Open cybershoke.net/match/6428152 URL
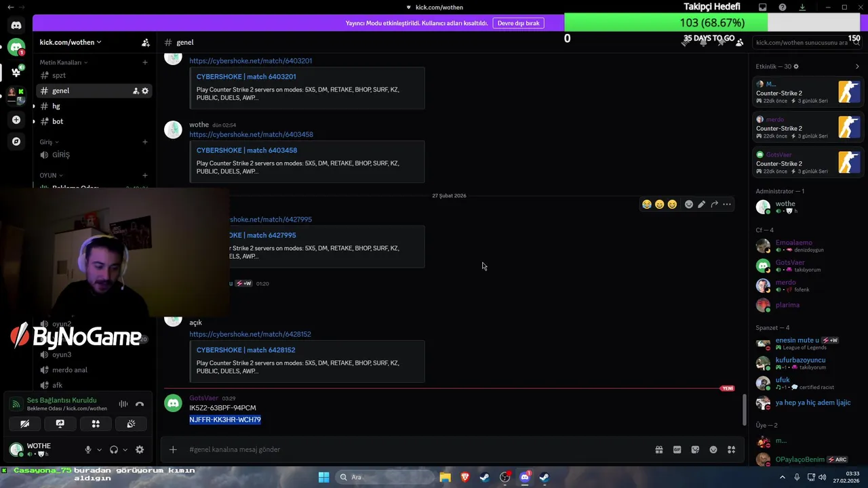Screen dimensions: 868x488 250,334
